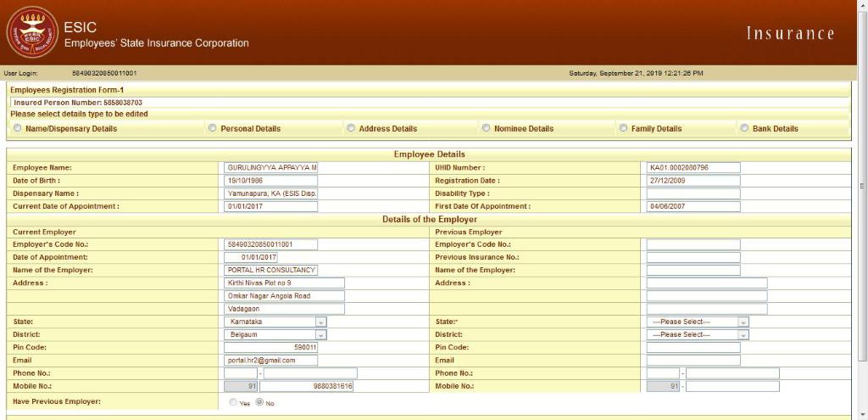
Task: Click current employer Pin Code 590011 field
Action: 270,347
